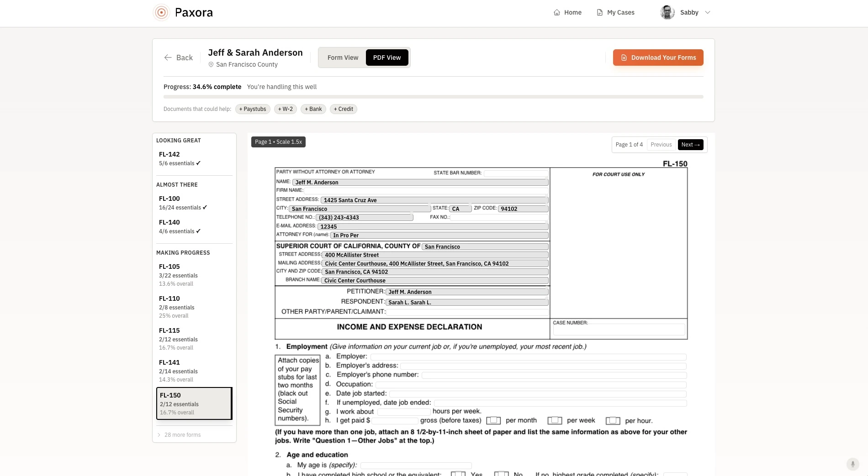This screenshot has width=868, height=476.
Task: Click the Previous page button
Action: [661, 145]
